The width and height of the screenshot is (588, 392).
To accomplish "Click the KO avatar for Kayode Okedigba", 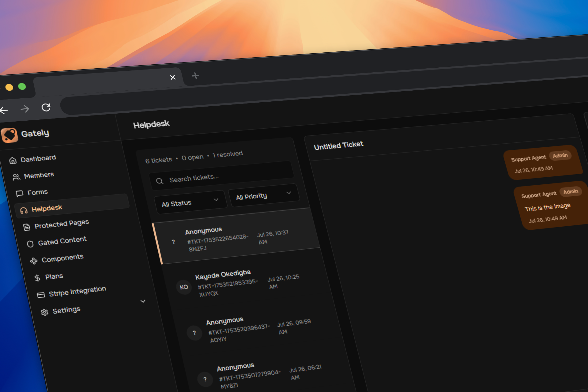I will pyautogui.click(x=184, y=287).
